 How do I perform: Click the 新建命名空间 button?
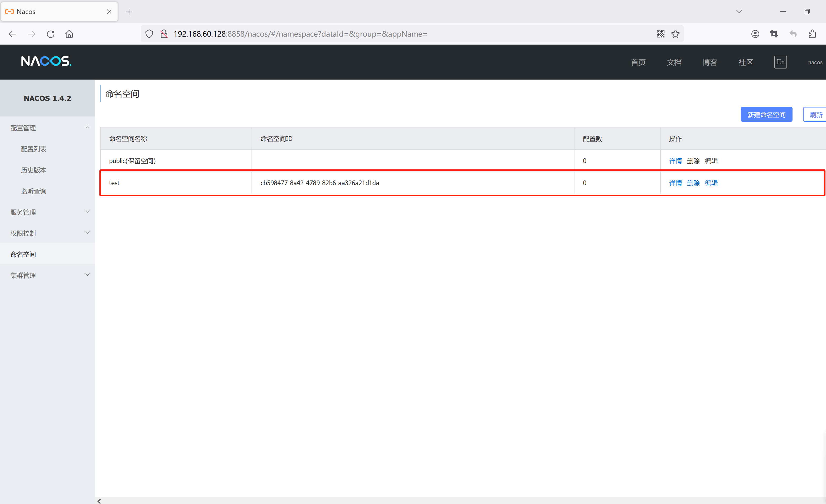pos(766,115)
